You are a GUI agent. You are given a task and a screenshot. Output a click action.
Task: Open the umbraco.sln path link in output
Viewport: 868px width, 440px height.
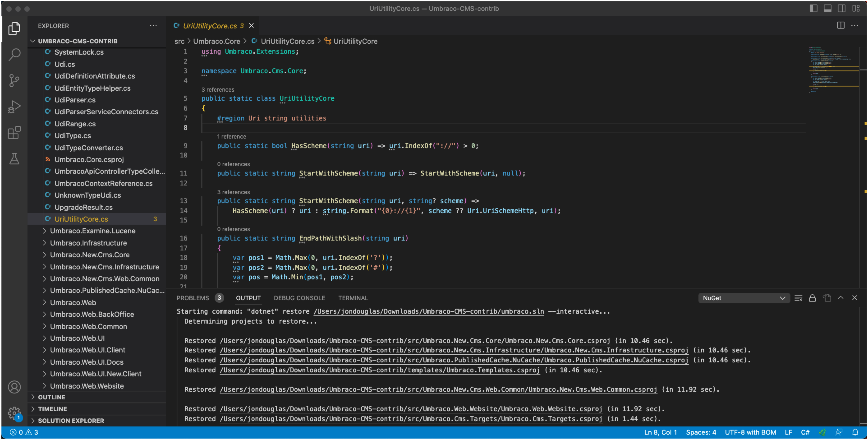click(x=429, y=312)
